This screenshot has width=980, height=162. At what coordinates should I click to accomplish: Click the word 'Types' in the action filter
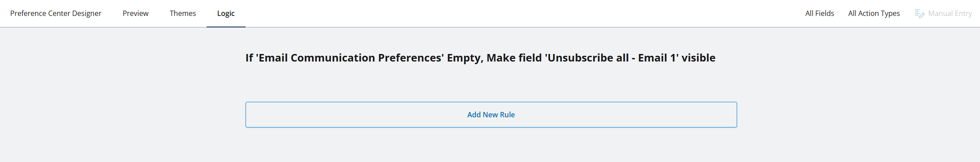coord(890,13)
